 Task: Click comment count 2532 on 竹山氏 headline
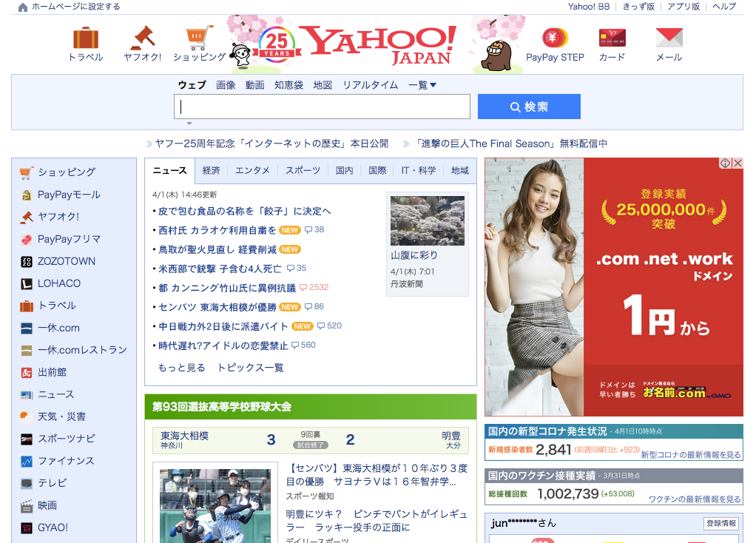(314, 288)
